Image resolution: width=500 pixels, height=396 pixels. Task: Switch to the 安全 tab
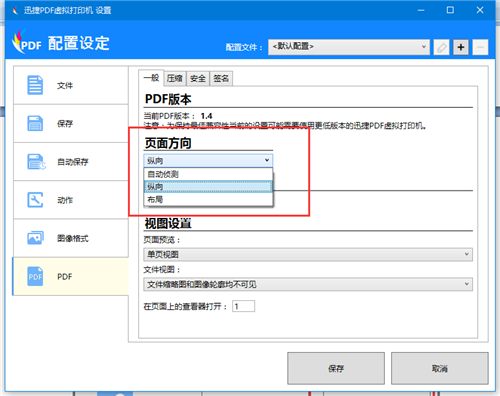198,79
